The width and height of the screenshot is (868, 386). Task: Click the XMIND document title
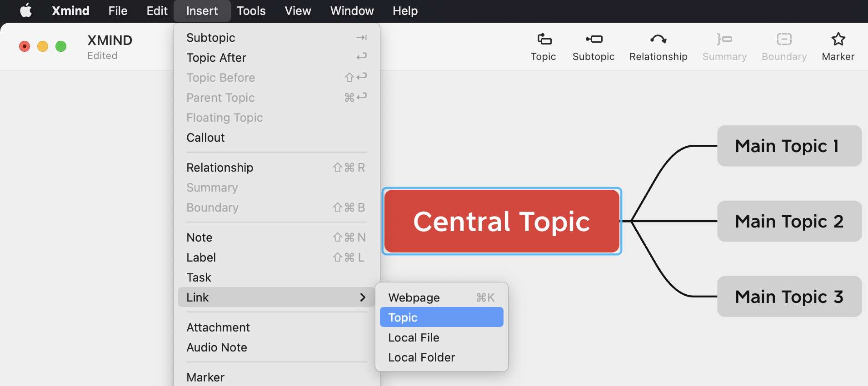point(110,40)
